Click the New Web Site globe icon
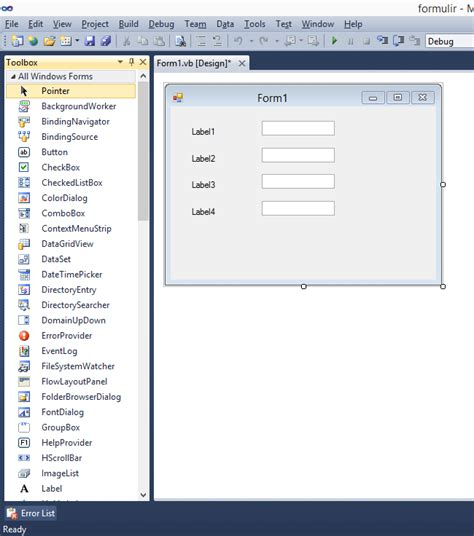This screenshot has height=536, width=474. [x=33, y=41]
